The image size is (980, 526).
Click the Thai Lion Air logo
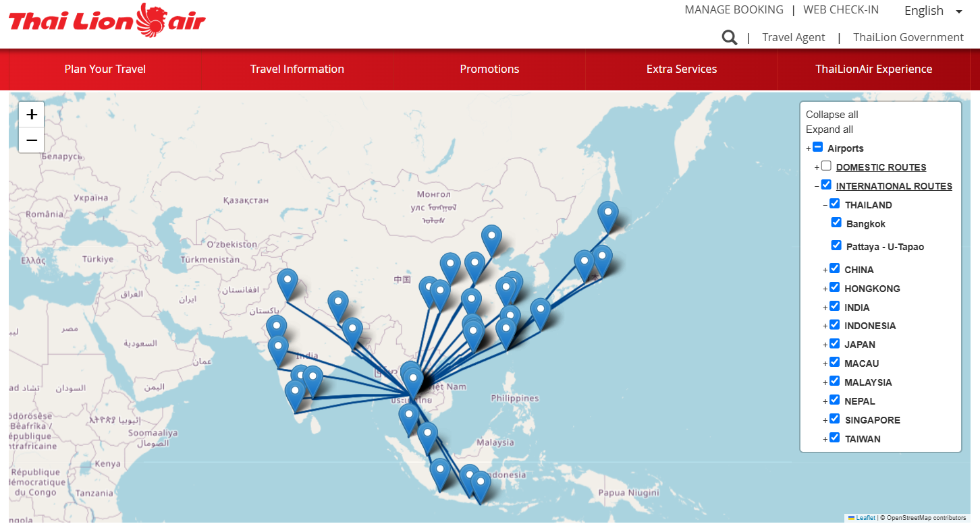click(107, 21)
